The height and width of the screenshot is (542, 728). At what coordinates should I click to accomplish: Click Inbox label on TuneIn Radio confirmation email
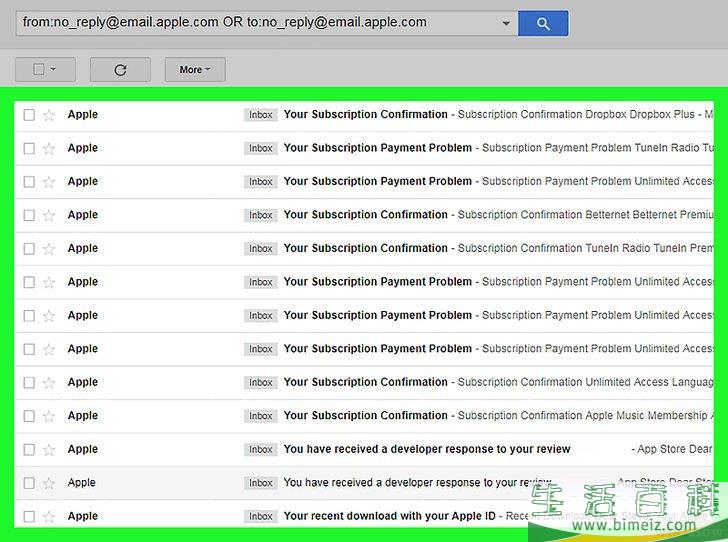[x=260, y=248]
